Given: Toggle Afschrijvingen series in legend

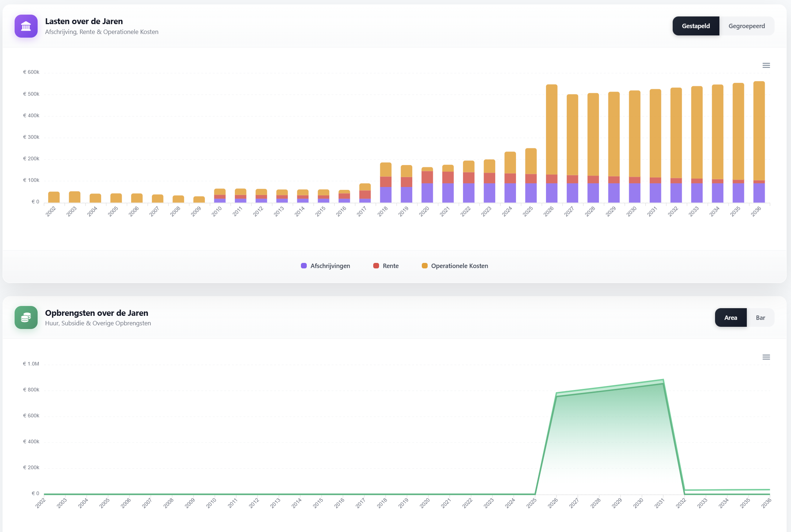Looking at the screenshot, I should click(330, 266).
